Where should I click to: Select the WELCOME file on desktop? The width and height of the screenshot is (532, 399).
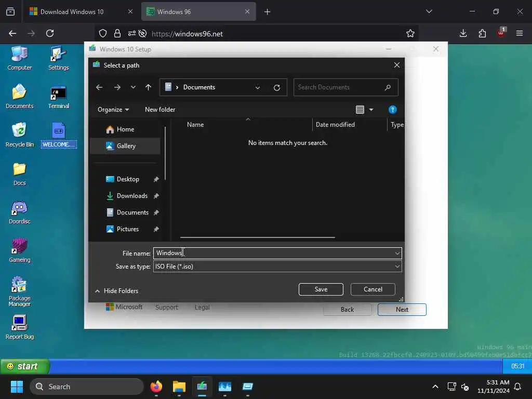[x=58, y=135]
